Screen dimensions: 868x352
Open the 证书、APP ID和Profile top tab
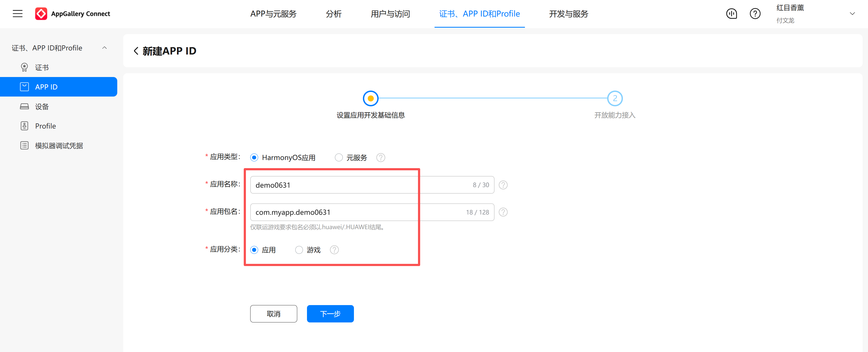(x=479, y=14)
